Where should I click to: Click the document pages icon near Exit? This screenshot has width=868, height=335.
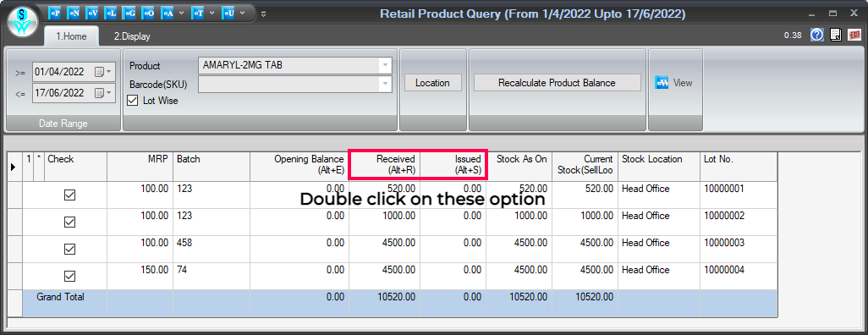click(836, 35)
